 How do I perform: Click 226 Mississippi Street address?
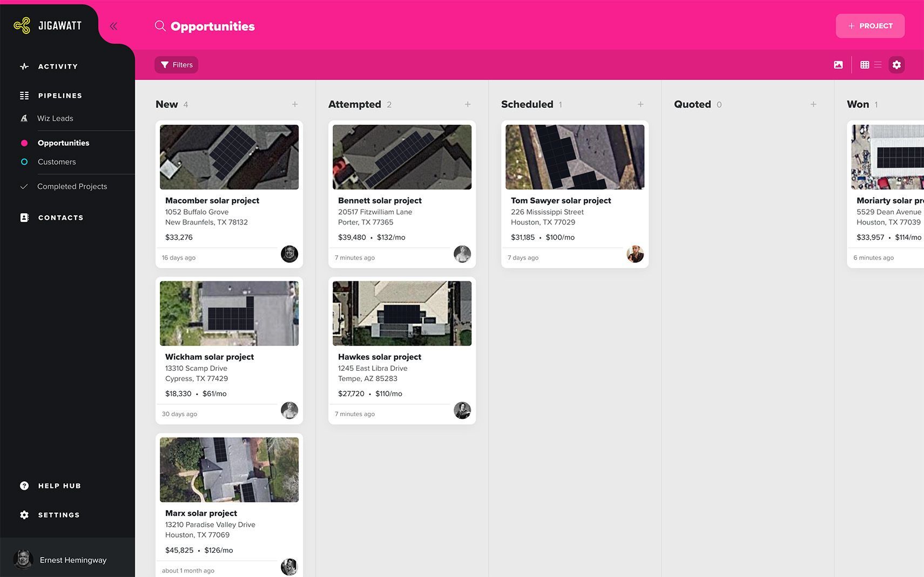click(547, 212)
